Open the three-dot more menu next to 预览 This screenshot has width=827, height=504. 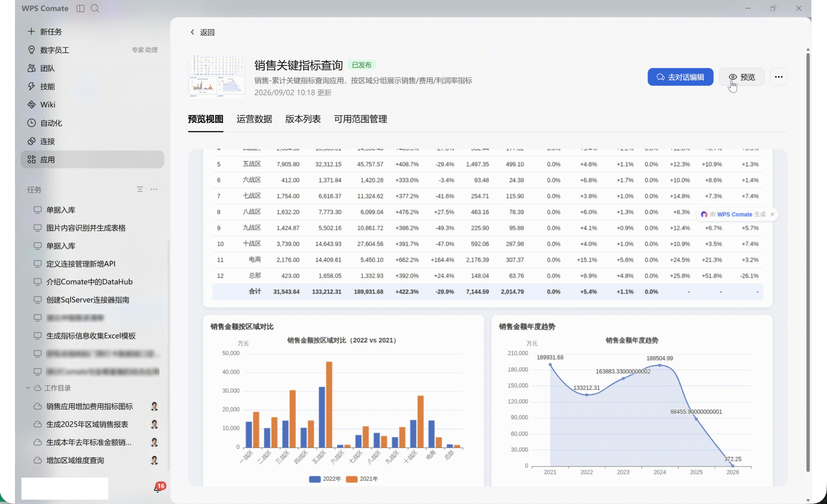(779, 77)
